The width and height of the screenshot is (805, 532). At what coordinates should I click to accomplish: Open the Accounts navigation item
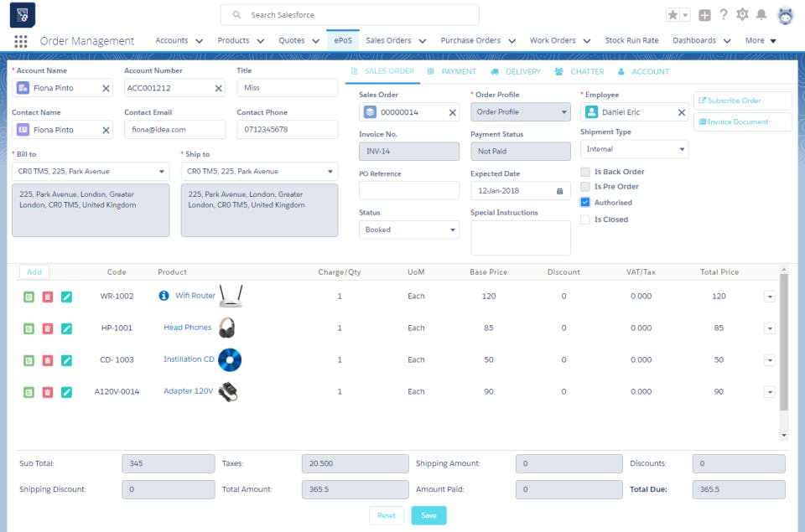(x=171, y=40)
